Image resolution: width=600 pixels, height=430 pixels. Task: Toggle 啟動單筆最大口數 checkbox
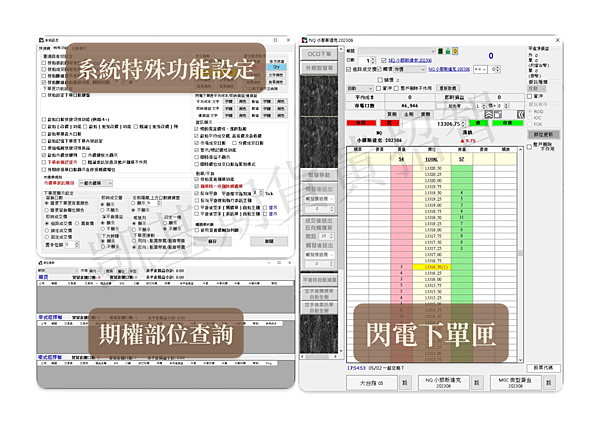pyautogui.click(x=44, y=134)
